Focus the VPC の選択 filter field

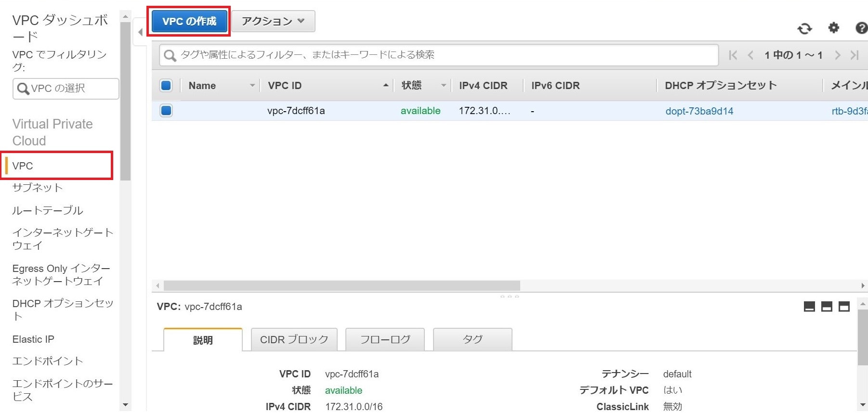pyautogui.click(x=66, y=89)
